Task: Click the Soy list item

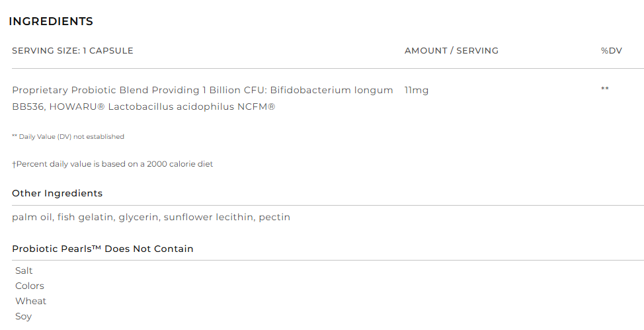Action: [x=23, y=316]
